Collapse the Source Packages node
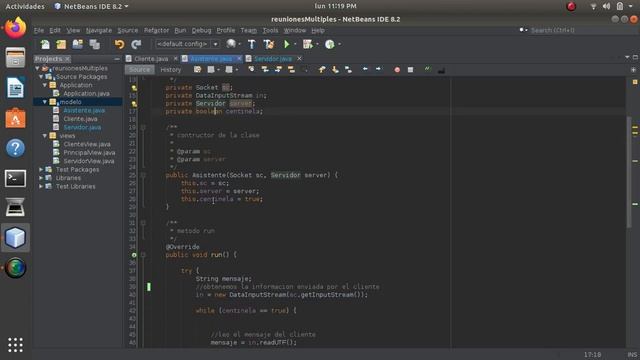640x360 pixels. 41,77
